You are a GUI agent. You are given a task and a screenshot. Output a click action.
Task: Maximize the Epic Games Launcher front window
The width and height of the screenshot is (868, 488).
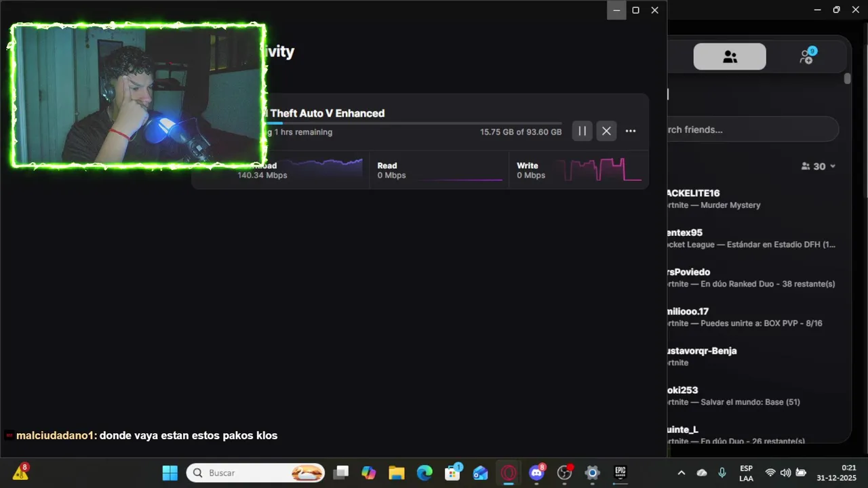[x=635, y=10]
